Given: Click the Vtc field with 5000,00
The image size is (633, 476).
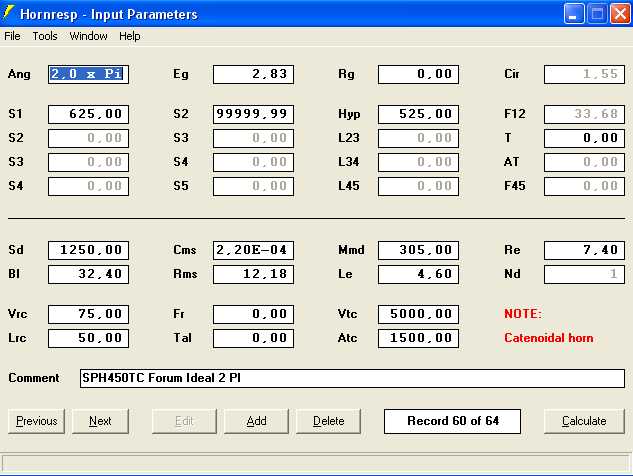Looking at the screenshot, I should pos(418,314).
